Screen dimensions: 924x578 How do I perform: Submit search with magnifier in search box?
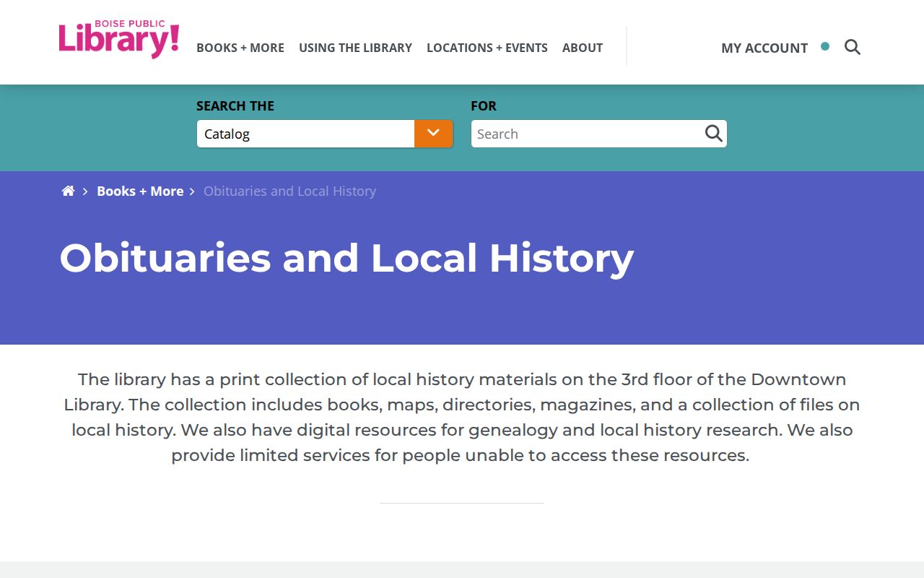(x=713, y=134)
